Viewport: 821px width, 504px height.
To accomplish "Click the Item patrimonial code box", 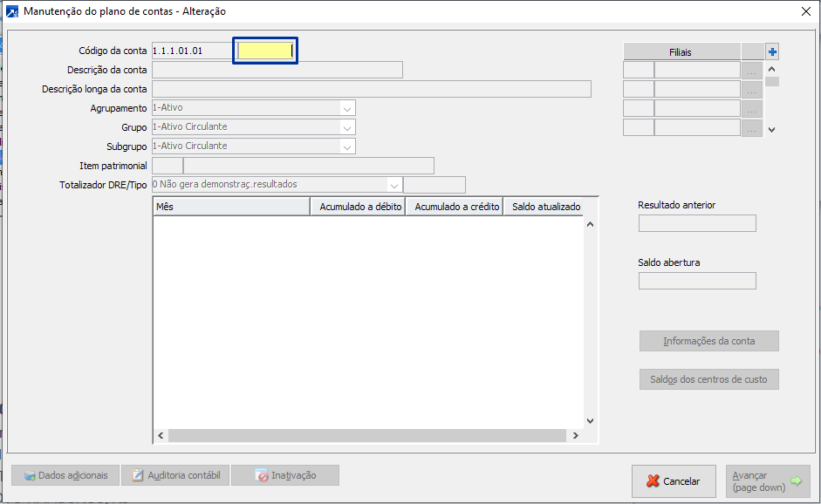I will coord(168,166).
